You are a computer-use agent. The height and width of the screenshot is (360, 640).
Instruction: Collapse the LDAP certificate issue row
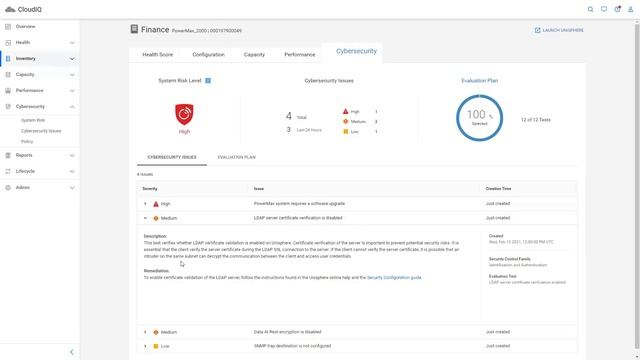click(x=145, y=218)
